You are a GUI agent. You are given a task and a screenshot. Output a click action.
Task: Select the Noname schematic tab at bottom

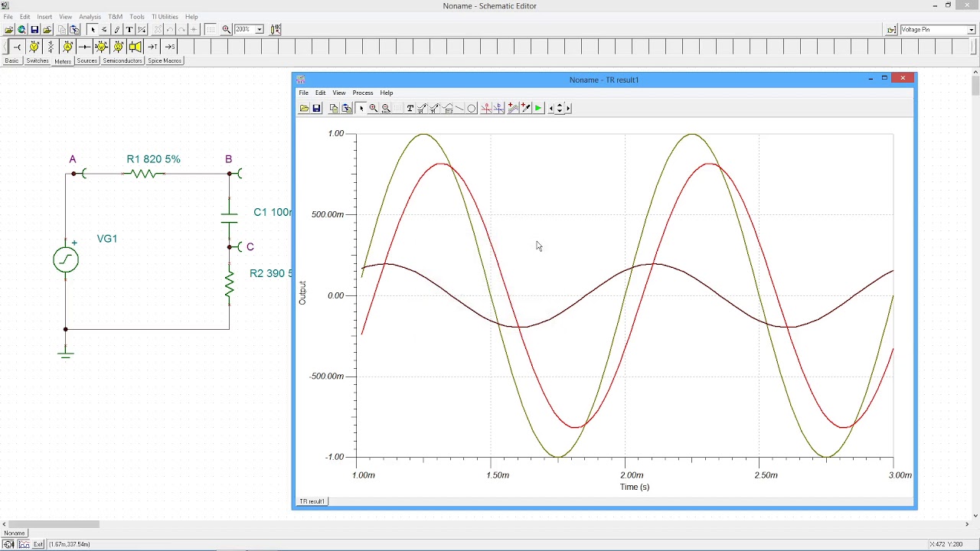pos(15,533)
